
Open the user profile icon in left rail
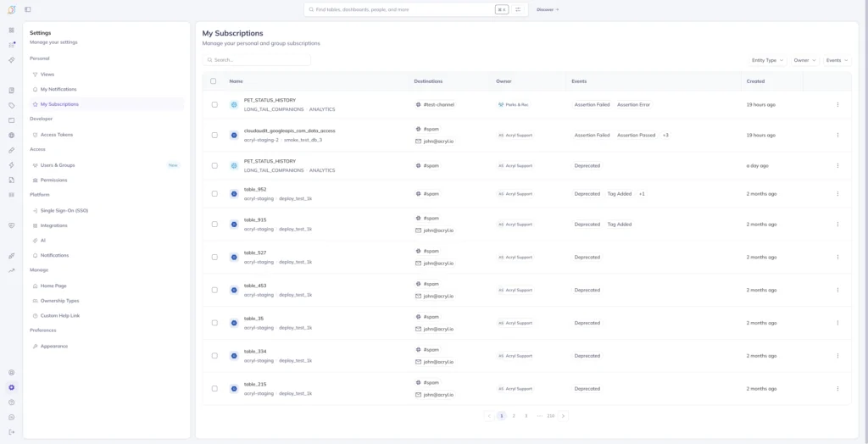click(x=12, y=373)
